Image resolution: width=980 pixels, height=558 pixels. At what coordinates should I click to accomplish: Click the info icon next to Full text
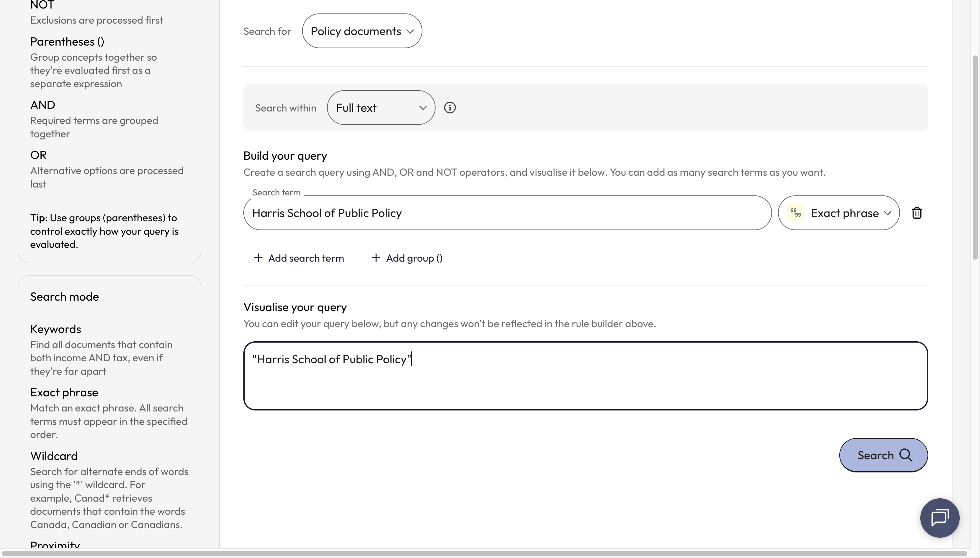tap(450, 108)
